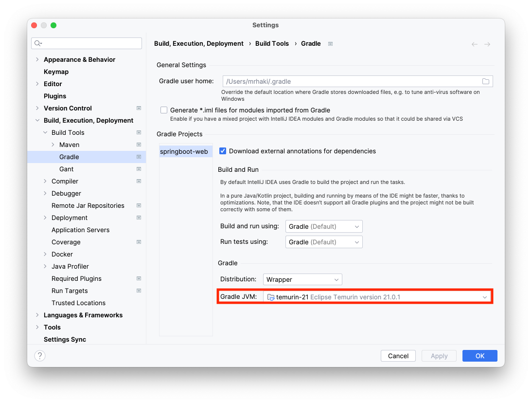Click the help question mark icon
Viewport: 532px width, 403px height.
[39, 355]
